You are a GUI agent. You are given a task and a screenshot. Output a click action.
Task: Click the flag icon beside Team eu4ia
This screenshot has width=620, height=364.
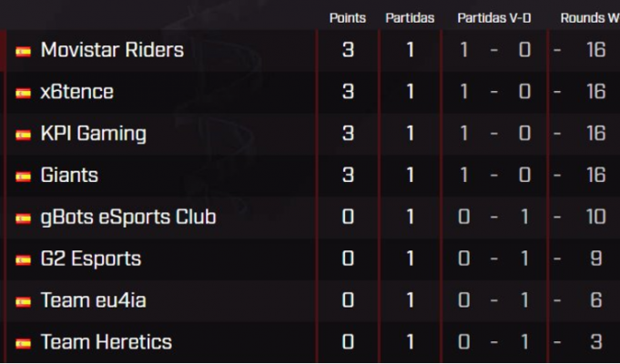24,302
